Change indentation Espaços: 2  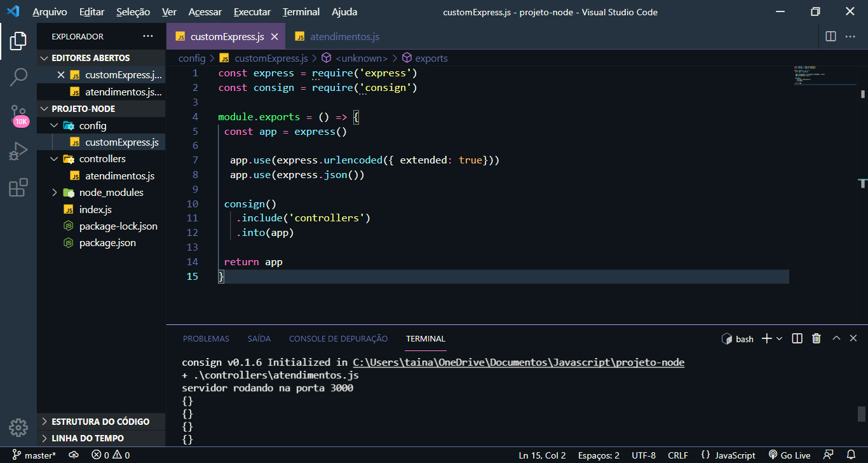[599, 455]
